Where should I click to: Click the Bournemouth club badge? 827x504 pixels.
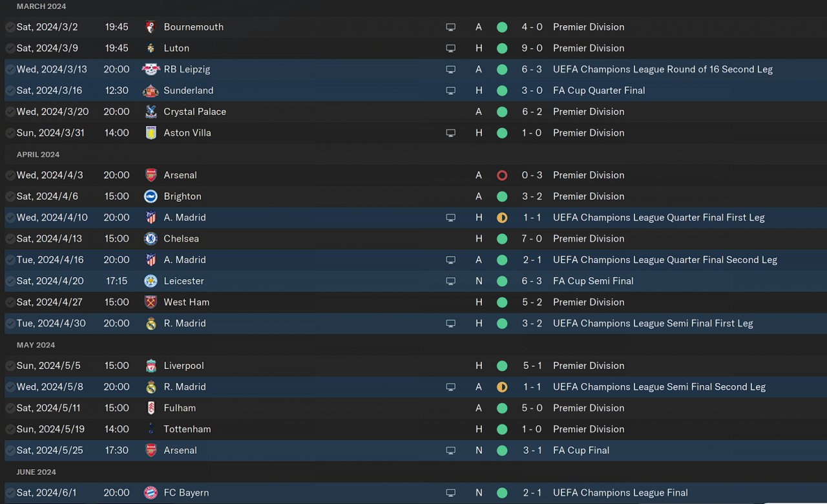(151, 27)
